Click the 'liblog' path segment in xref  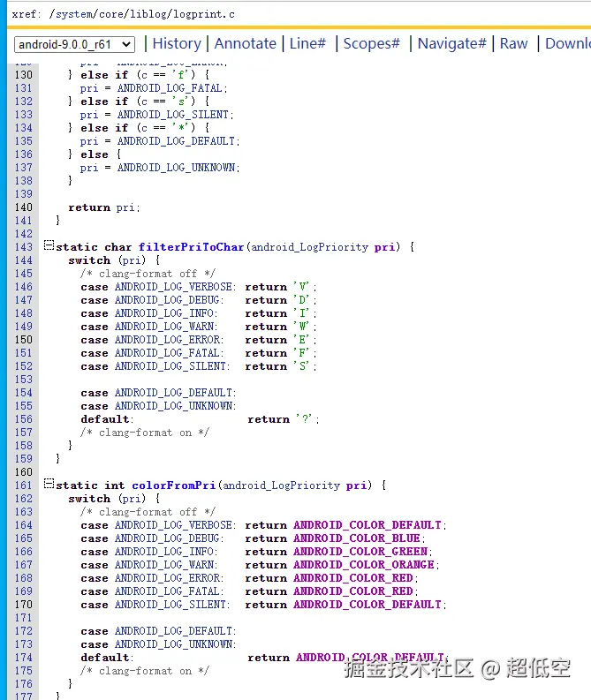[x=148, y=14]
